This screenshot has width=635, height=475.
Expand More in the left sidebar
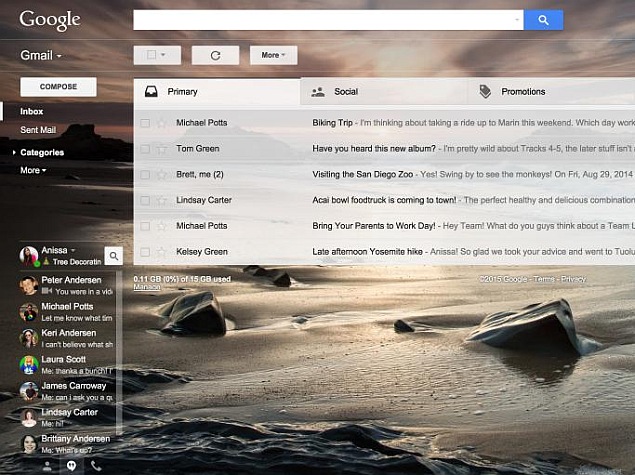[x=33, y=170]
